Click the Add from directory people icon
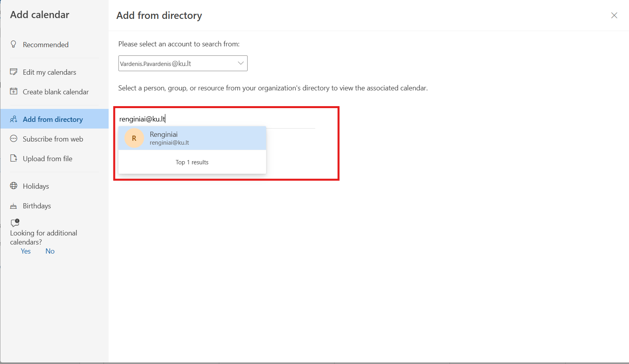 pyautogui.click(x=14, y=119)
